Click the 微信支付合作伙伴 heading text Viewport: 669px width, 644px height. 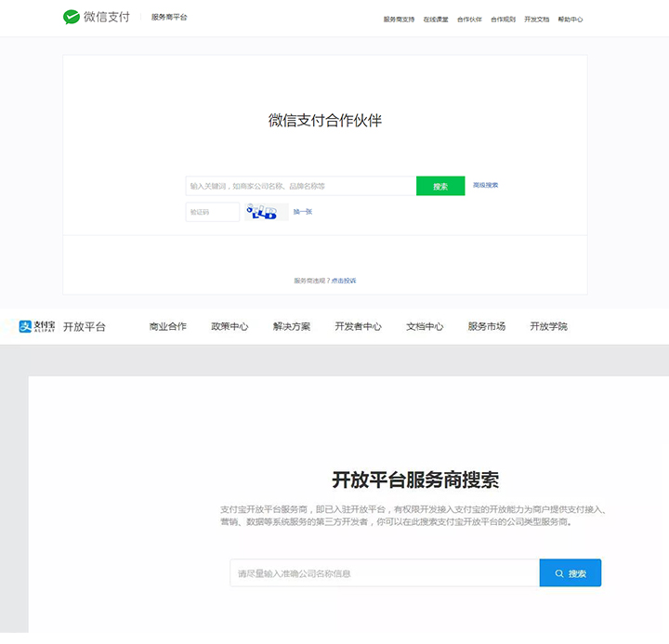325,121
